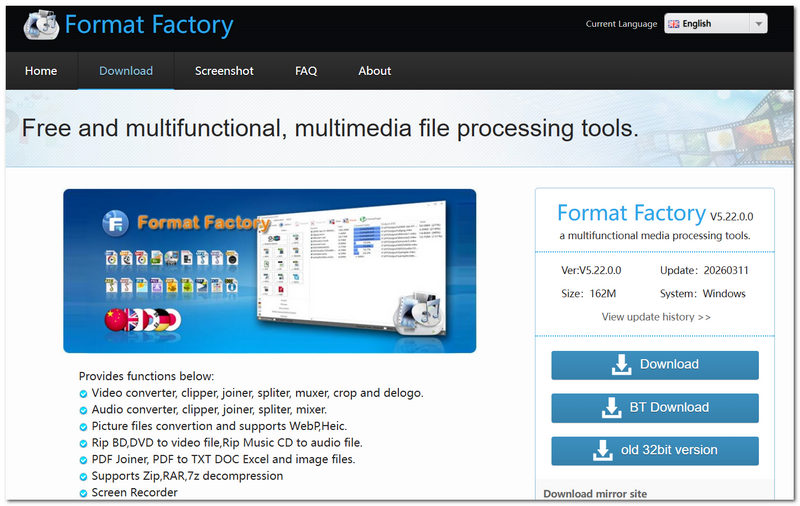Image resolution: width=800 pixels, height=506 pixels.
Task: Click the UK flag icon in language selector
Action: [673, 24]
